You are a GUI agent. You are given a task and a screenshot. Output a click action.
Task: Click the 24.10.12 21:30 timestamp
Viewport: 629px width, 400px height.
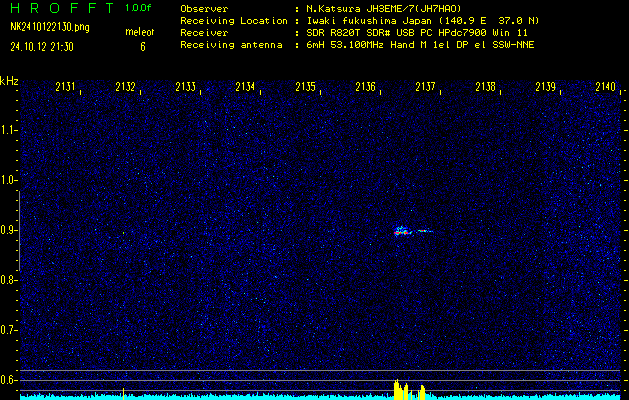44,46
